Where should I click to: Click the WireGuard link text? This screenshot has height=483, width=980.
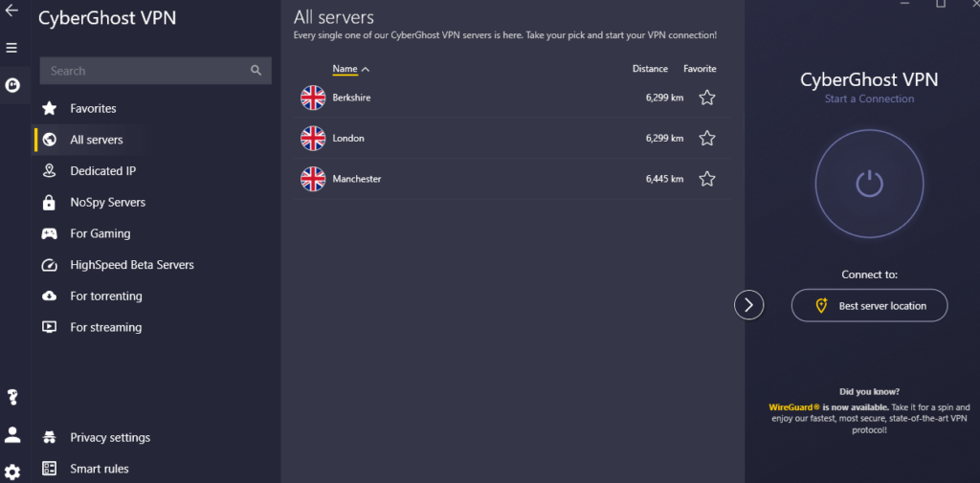793,406
